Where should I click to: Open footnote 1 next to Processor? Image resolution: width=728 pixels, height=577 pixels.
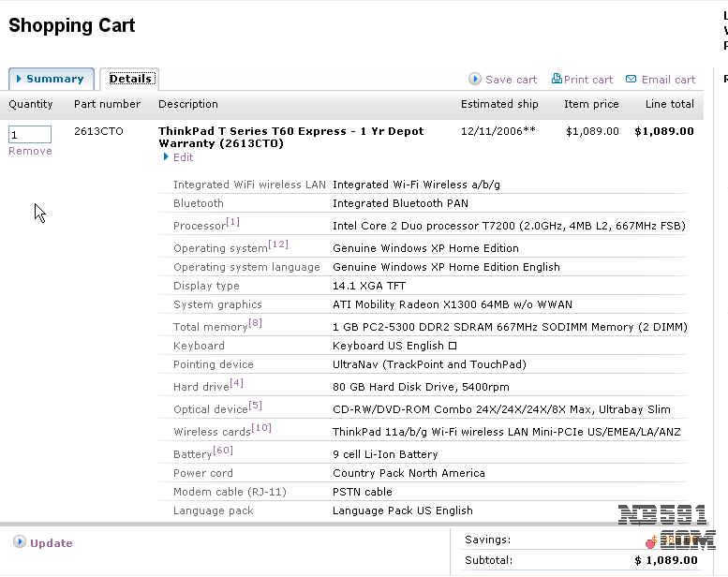tap(232, 222)
